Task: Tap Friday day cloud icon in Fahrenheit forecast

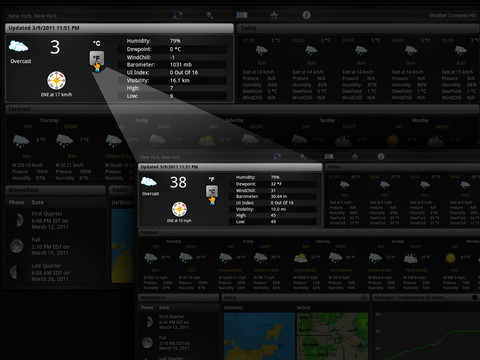Action: (226, 258)
